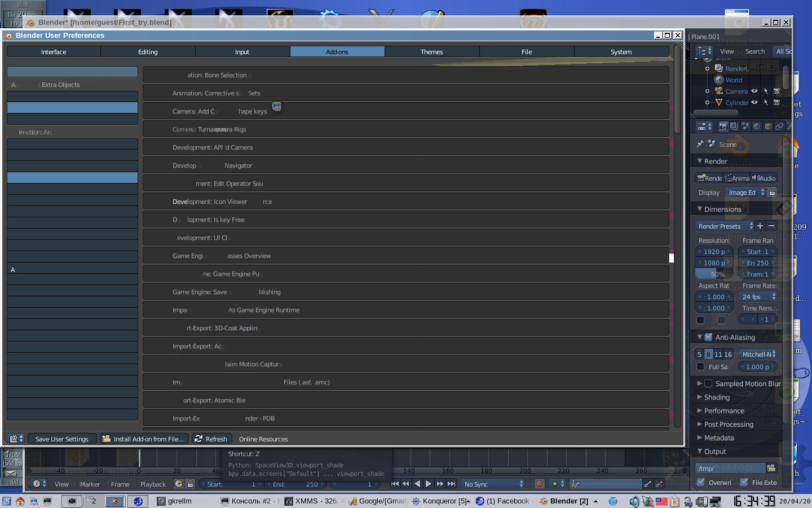Toggle the Anti-Aliasing checkbox
The width and height of the screenshot is (812, 508).
tap(708, 337)
